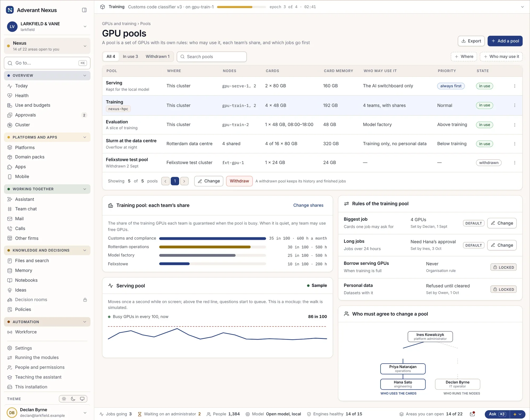Screen dimensions: 530x420
Task: Click the red Withdraw button
Action: click(239, 181)
